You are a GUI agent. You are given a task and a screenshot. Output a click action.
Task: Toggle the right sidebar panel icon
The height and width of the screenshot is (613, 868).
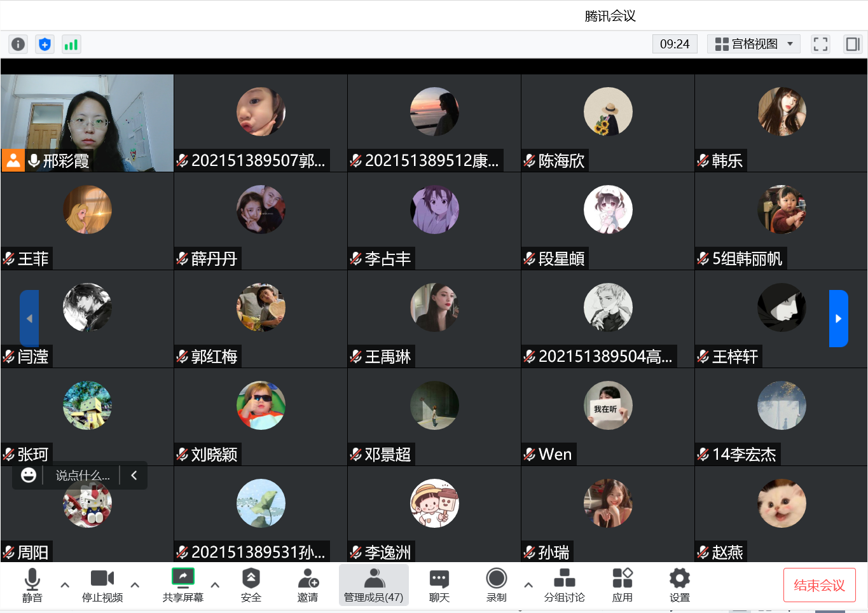pos(852,44)
